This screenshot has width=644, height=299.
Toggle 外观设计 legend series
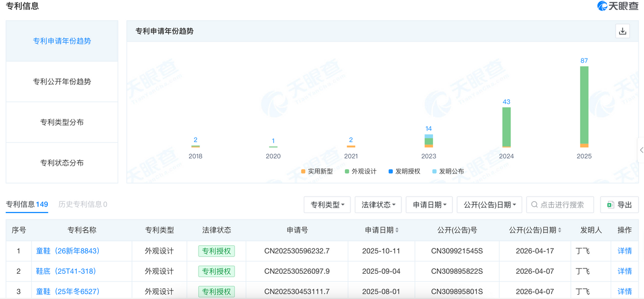361,171
